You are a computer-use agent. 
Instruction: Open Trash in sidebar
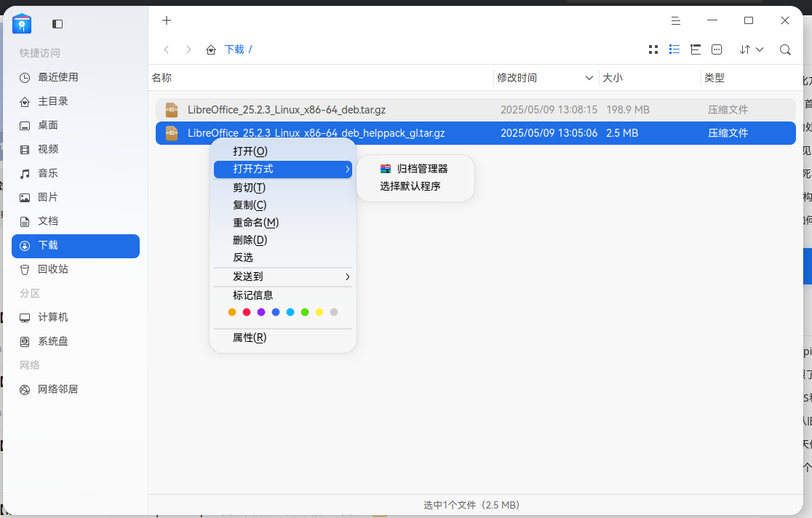pos(76,269)
